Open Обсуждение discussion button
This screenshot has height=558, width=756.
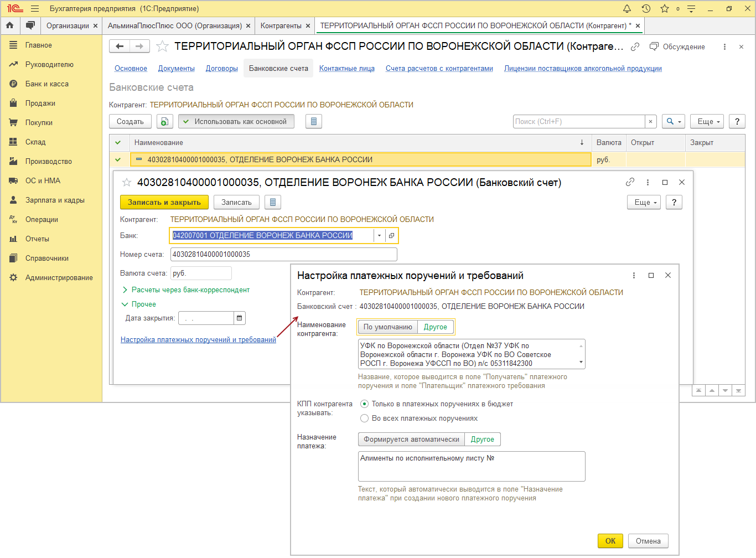click(x=677, y=47)
